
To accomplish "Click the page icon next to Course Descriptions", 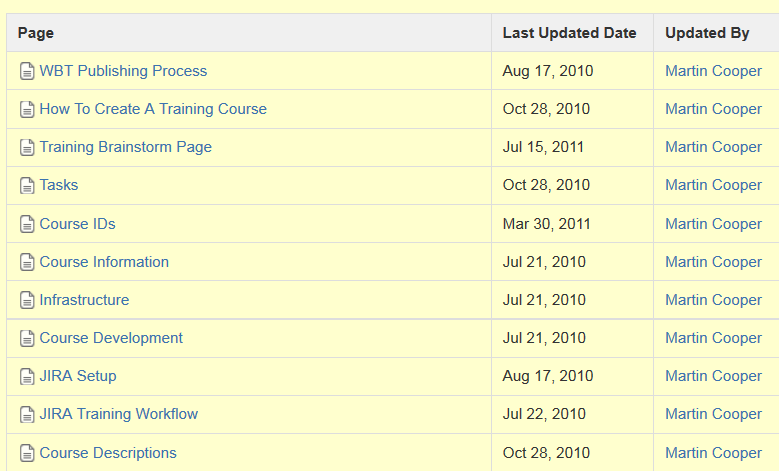I will [x=27, y=453].
